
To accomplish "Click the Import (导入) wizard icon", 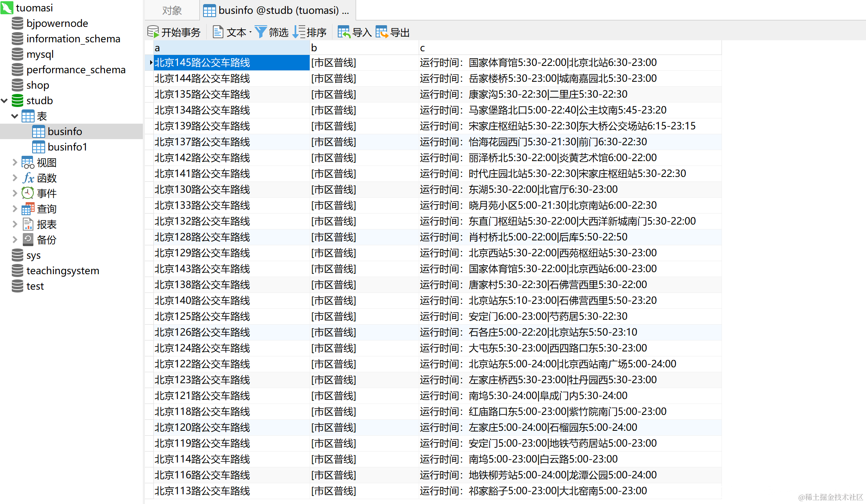I will tap(344, 32).
